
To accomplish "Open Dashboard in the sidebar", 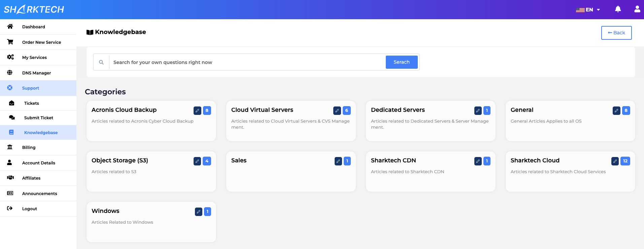I will click(38, 27).
